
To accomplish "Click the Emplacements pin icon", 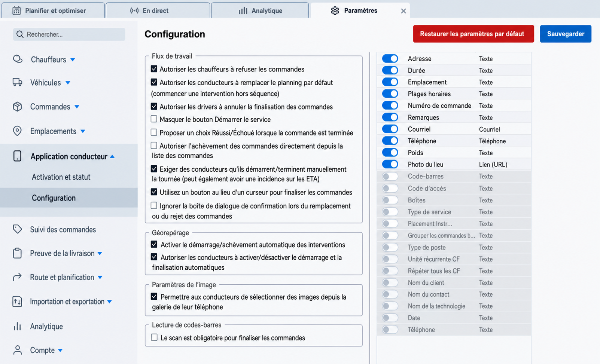I will click(17, 131).
